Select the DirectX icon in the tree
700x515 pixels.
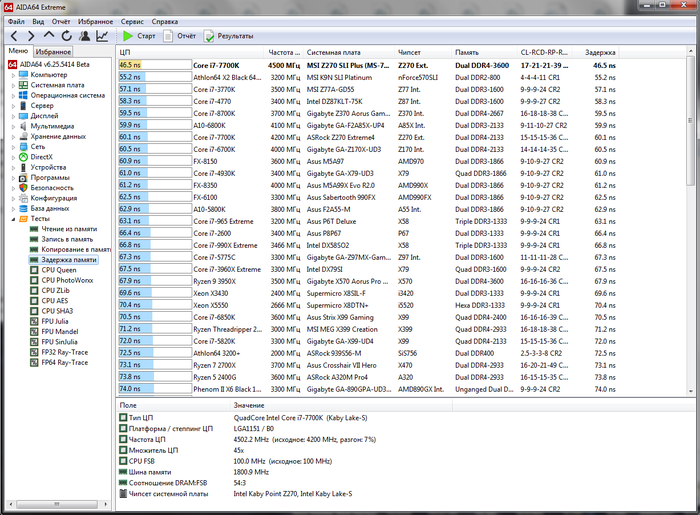[x=23, y=157]
